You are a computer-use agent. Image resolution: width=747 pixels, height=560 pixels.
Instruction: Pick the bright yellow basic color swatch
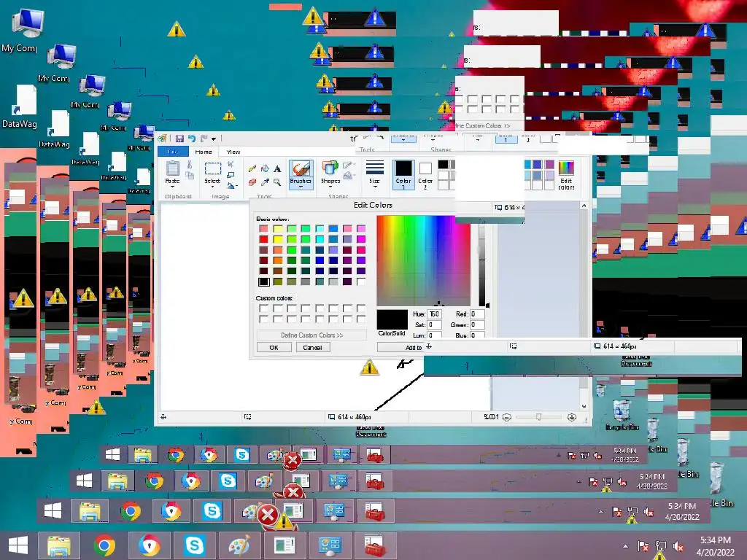click(x=278, y=239)
